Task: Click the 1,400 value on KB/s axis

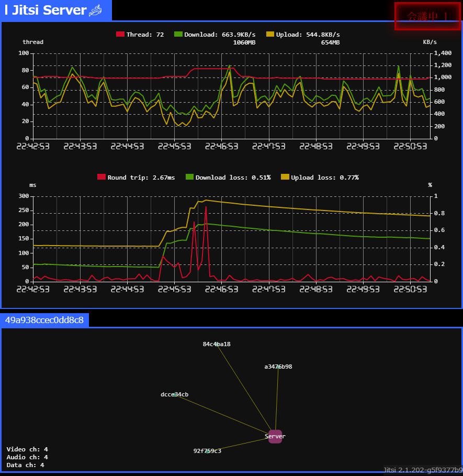Action: coord(443,53)
